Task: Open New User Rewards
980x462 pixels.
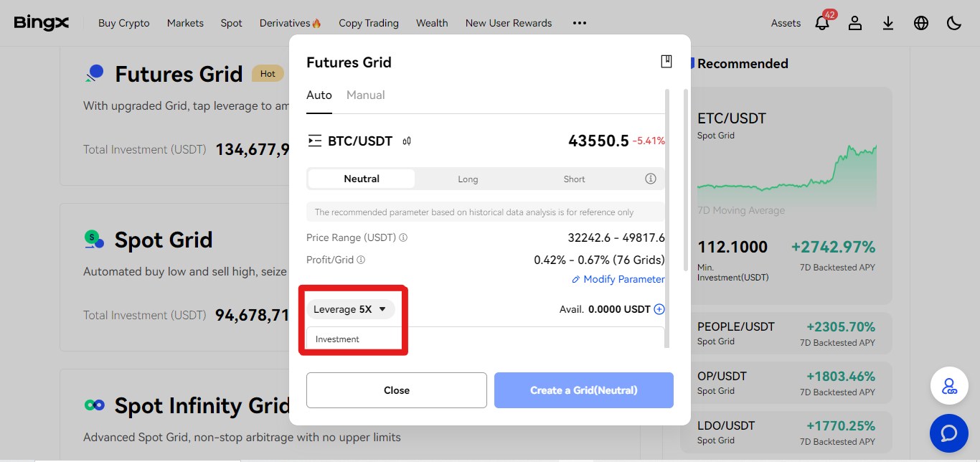Action: coord(509,23)
